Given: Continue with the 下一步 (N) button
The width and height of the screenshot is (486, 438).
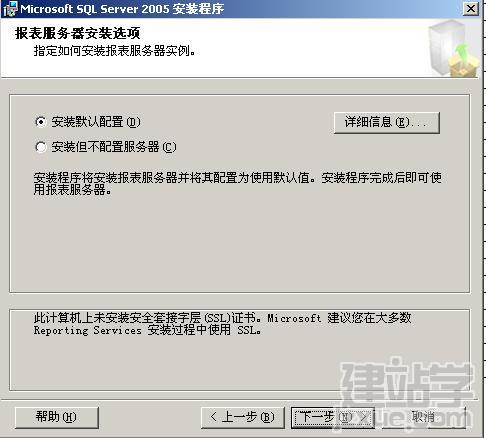Looking at the screenshot, I should point(333,417).
